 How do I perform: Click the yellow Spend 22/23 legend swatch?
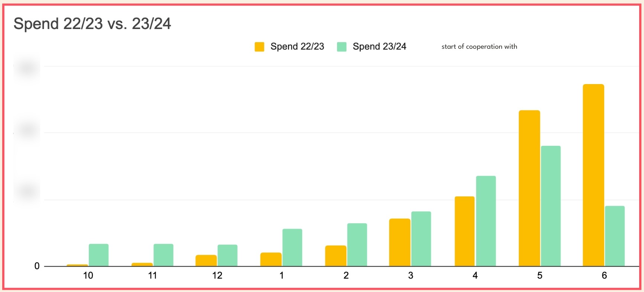tap(259, 47)
